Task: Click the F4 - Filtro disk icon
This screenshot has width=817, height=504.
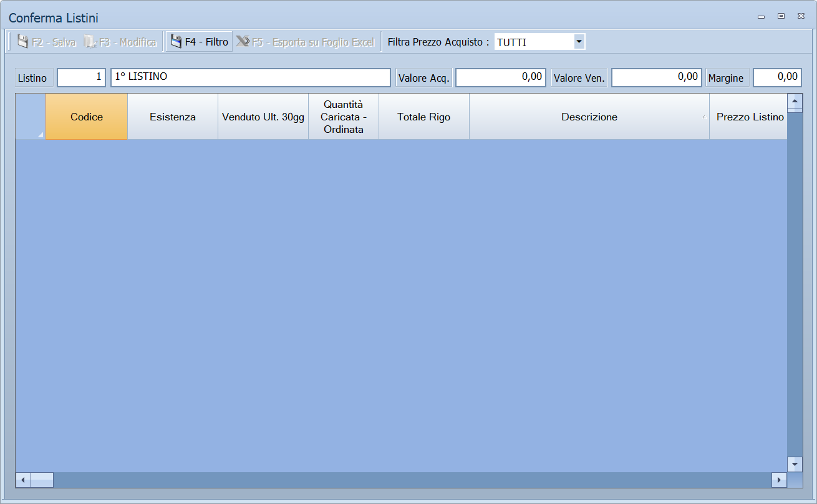Action: [x=176, y=42]
